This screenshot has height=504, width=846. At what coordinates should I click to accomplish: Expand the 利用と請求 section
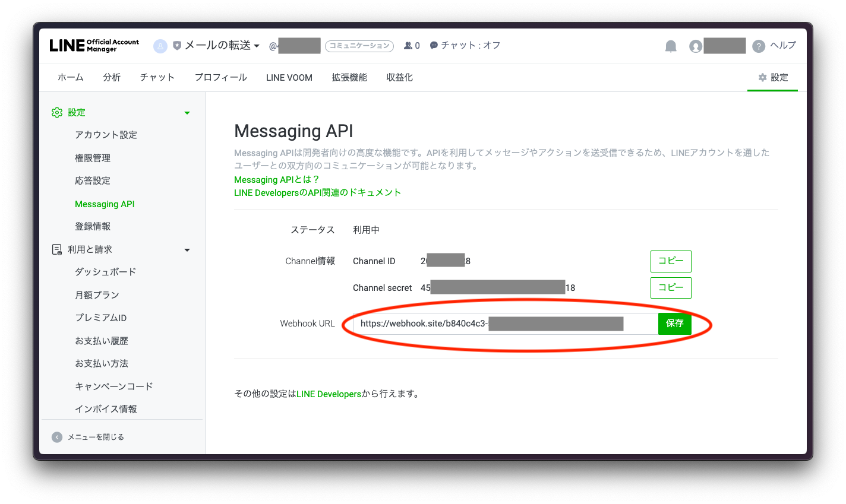(187, 249)
